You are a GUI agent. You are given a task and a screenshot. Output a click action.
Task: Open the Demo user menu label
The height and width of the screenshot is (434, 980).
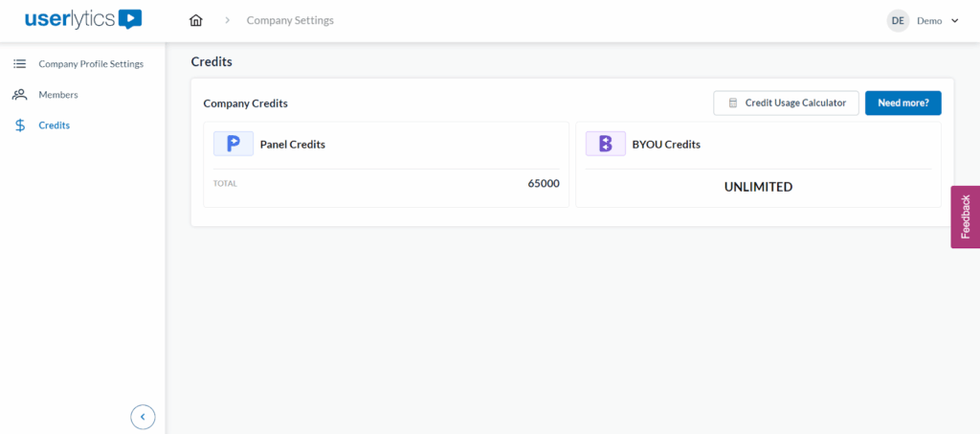pyautogui.click(x=929, y=21)
